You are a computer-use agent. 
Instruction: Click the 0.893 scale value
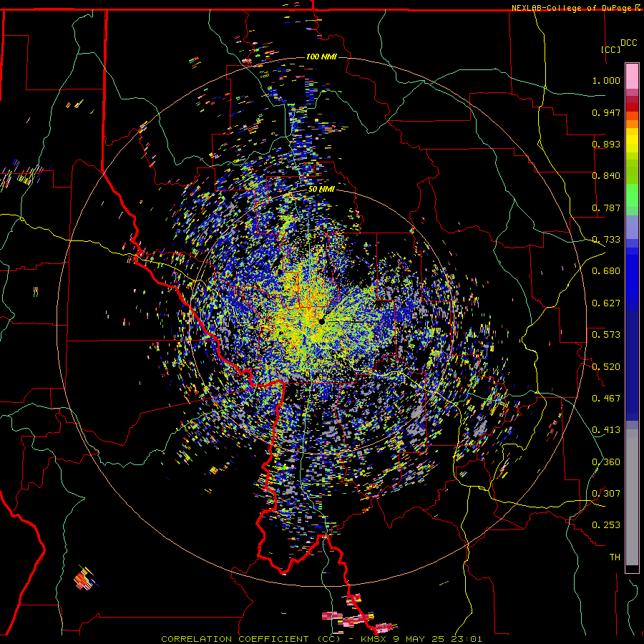606,144
